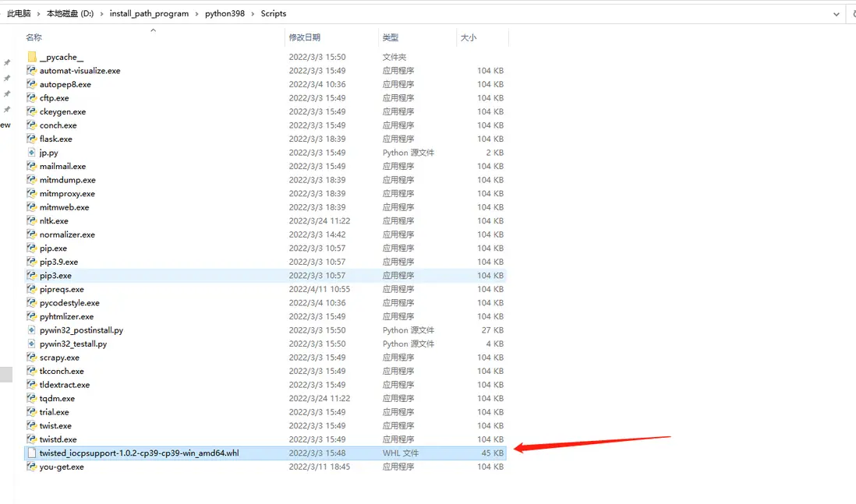Expand the chevron after 此电脑
Screen dimensions: 856x504
[x=38, y=14]
